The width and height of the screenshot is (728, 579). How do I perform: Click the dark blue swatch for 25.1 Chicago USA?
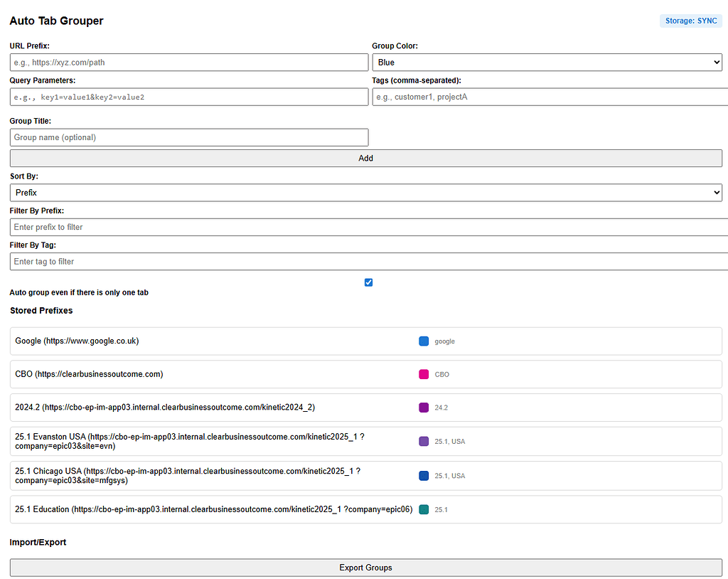point(424,475)
